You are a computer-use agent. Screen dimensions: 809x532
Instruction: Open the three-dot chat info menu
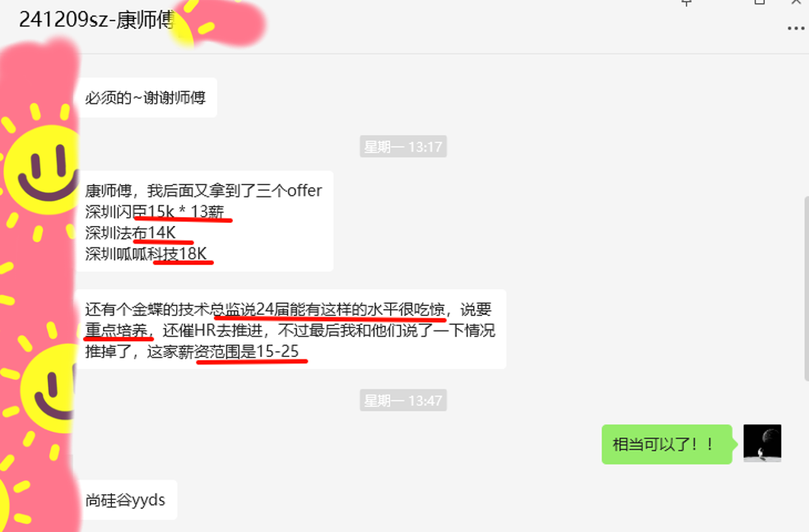(x=796, y=28)
